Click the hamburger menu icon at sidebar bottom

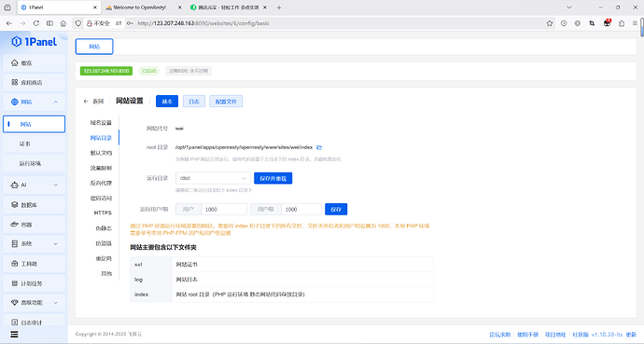pos(14,334)
